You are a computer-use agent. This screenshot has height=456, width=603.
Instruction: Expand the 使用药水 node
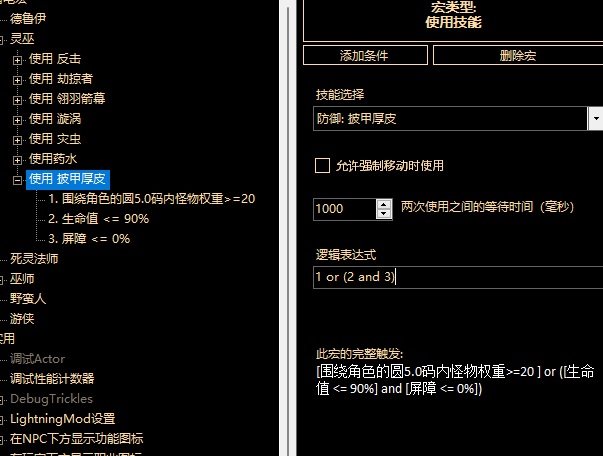(x=18, y=159)
